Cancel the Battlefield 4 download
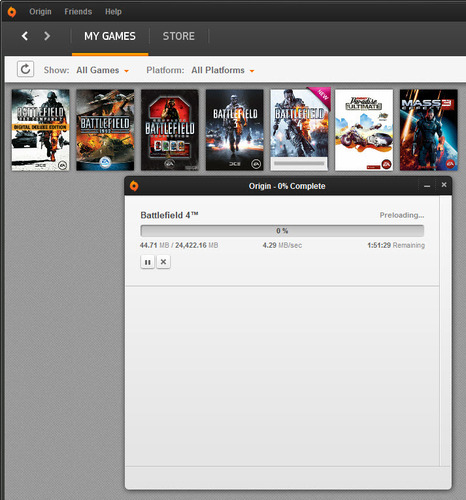 point(163,262)
